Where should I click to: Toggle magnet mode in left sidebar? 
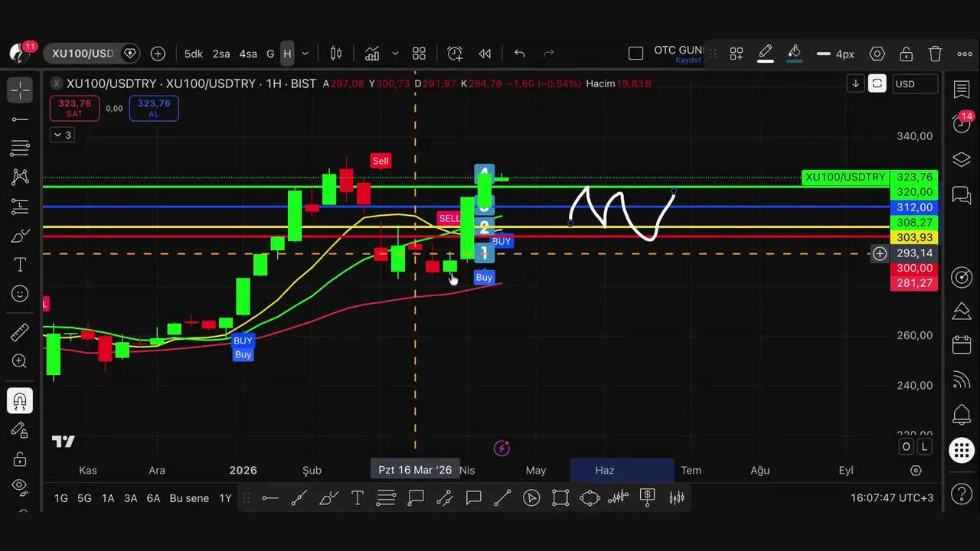click(x=20, y=401)
